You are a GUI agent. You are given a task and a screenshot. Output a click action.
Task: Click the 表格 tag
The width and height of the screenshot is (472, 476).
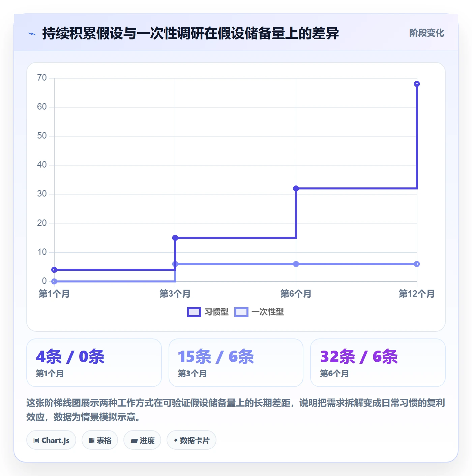[x=100, y=440]
